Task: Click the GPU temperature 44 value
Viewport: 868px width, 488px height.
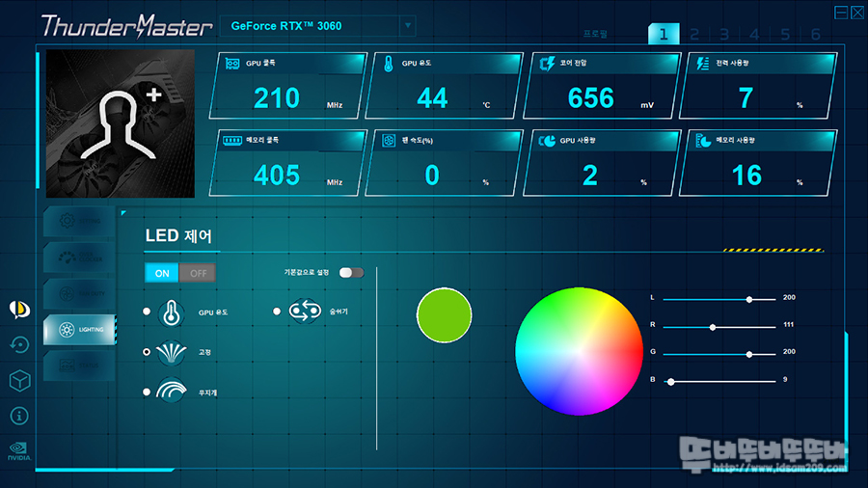Action: [432, 98]
